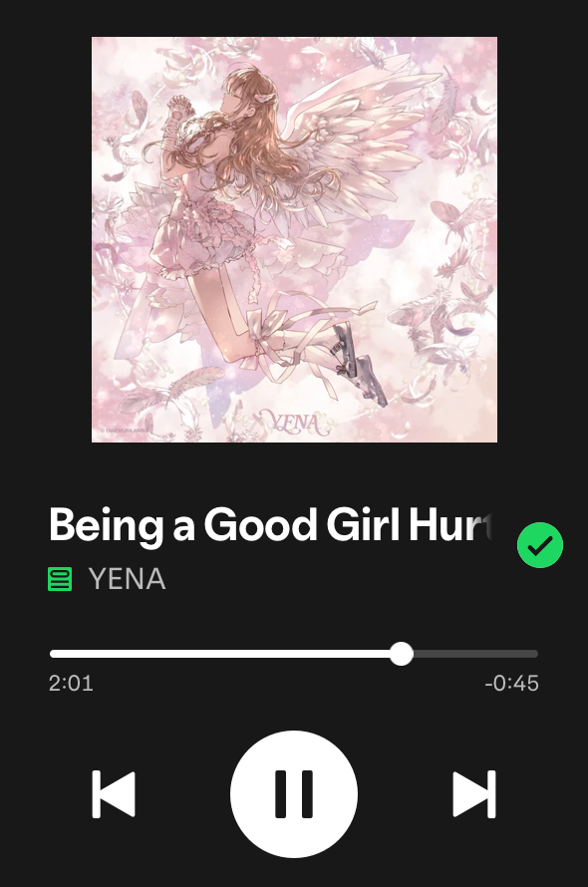The height and width of the screenshot is (887, 588).
Task: Click the green checkmark added-to-library icon
Action: 540,545
